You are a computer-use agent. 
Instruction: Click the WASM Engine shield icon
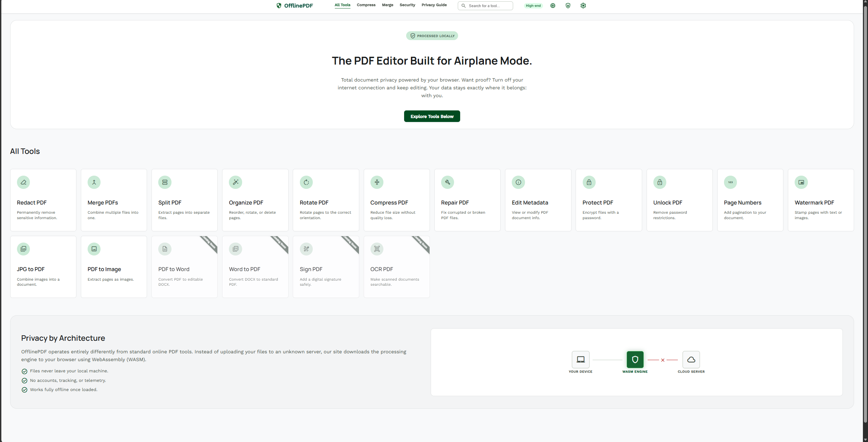tap(635, 359)
